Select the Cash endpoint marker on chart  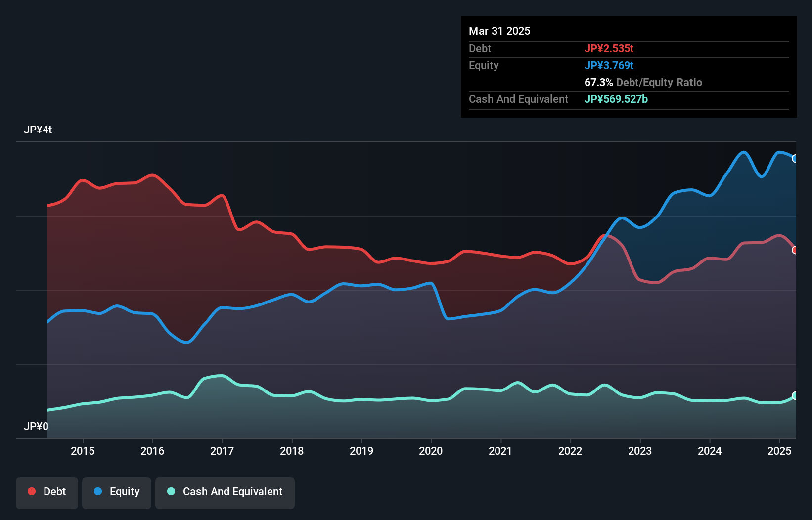click(795, 395)
